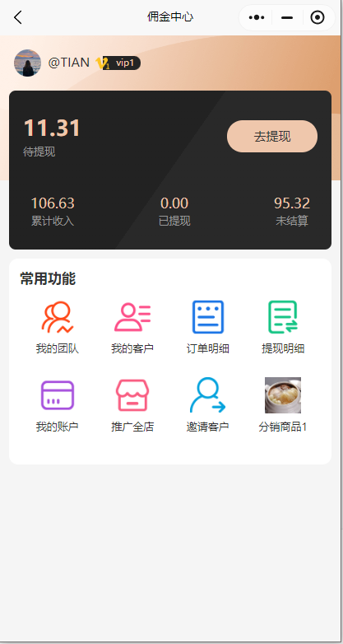The image size is (343, 644).
Task: Open the 未结算 amount of 95.32
Action: [x=292, y=203]
